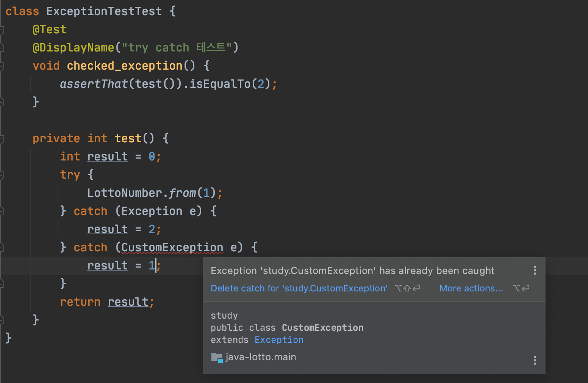Click the assertThat(test()).isEqualTo(2) statement
This screenshot has height=383, width=588.
click(x=168, y=84)
